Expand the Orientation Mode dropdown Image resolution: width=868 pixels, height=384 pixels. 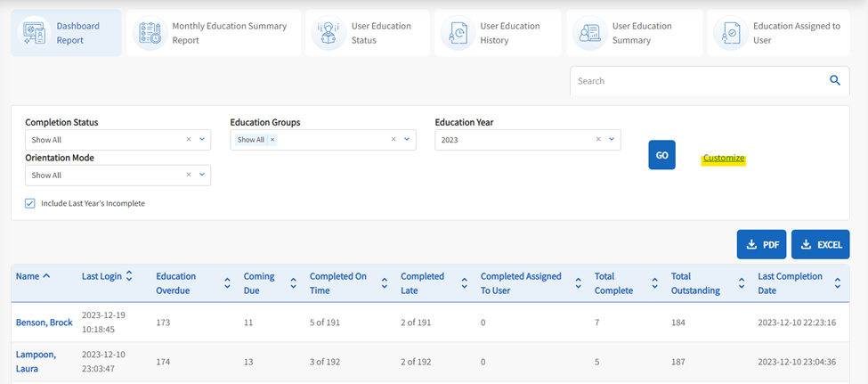tap(202, 175)
